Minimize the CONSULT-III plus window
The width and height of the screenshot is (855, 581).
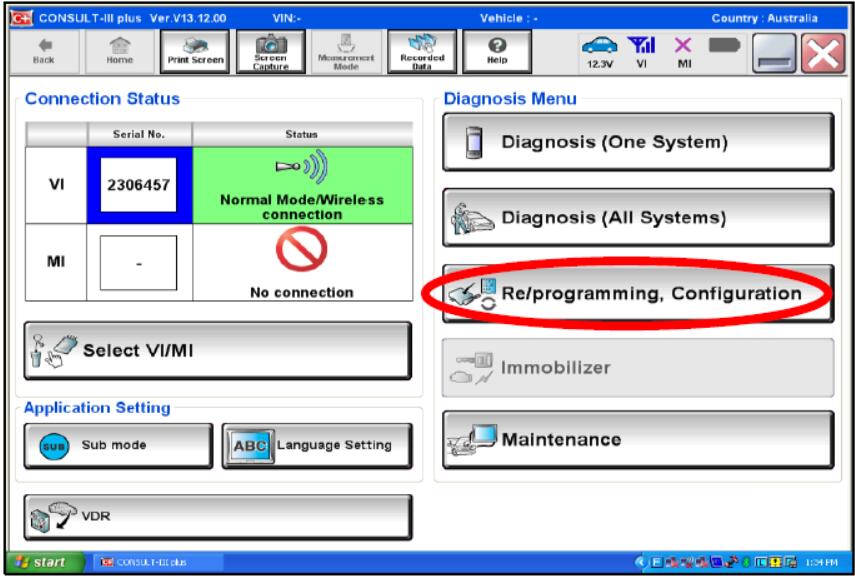[x=774, y=53]
